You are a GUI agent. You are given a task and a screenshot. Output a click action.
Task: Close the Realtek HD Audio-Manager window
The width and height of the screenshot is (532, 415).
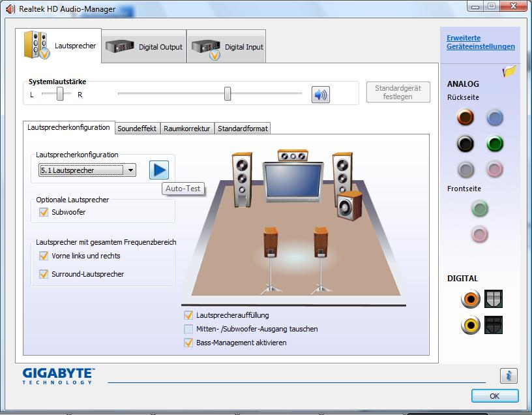[x=513, y=6]
